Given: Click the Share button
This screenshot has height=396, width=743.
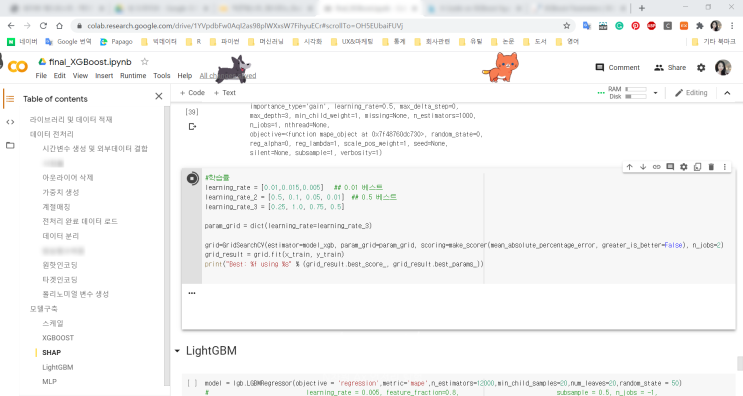Looking at the screenshot, I should pos(670,68).
